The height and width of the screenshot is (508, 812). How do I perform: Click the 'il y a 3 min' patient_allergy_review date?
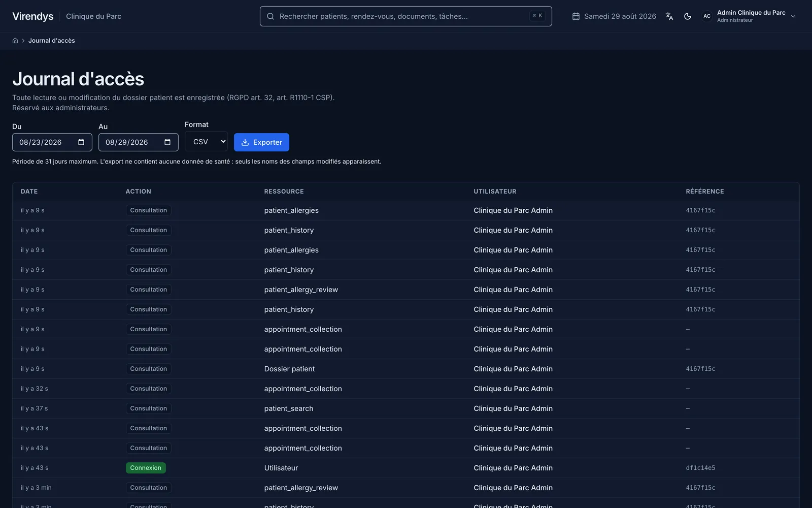(x=36, y=488)
